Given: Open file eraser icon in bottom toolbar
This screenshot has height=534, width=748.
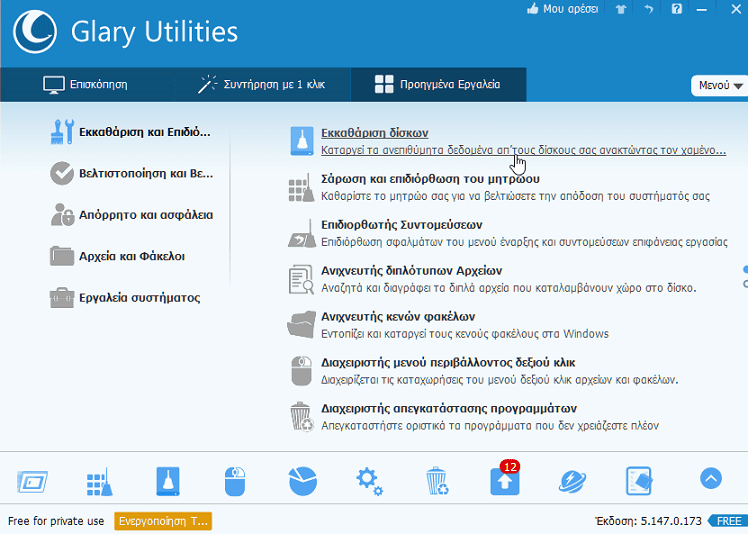Looking at the screenshot, I should [x=639, y=481].
